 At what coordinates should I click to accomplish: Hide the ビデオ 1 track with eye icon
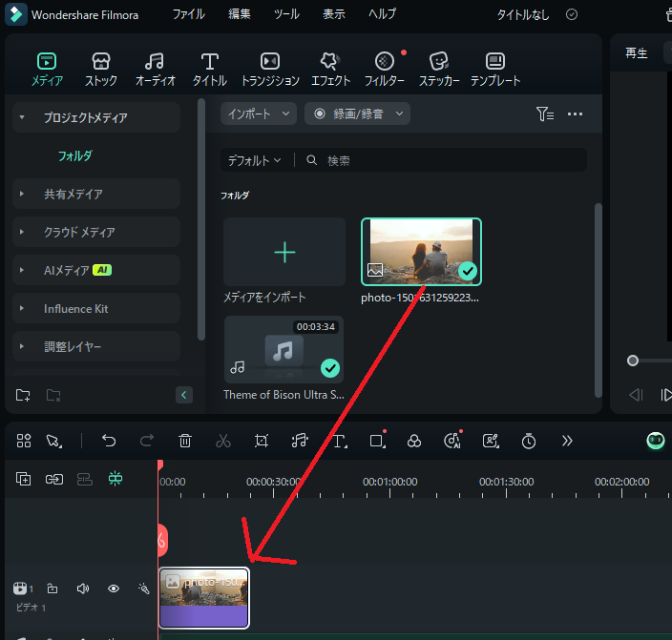[x=114, y=588]
